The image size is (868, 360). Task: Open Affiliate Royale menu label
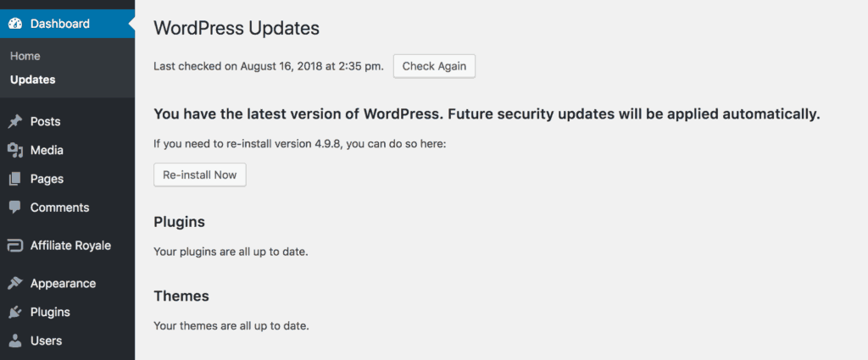point(70,246)
